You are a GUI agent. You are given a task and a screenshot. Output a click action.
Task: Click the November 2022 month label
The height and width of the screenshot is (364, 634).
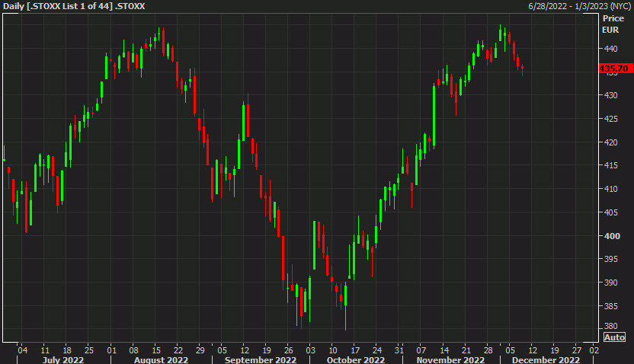tap(450, 359)
